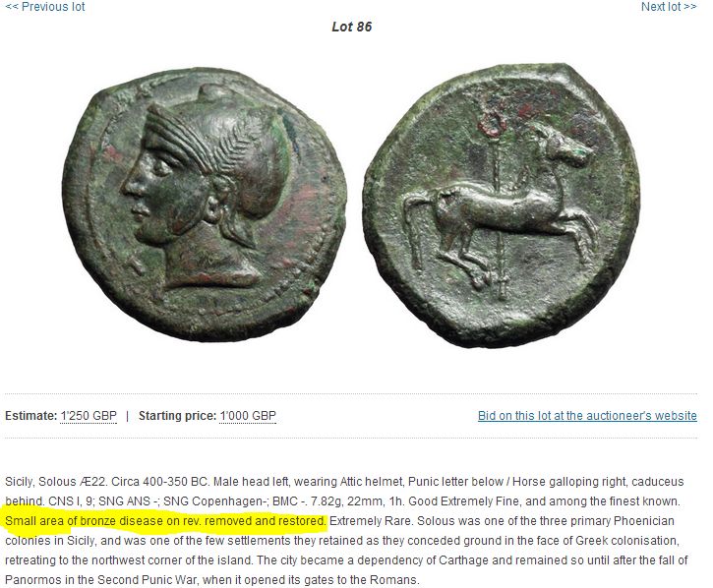Open the Next lot link

[x=669, y=7]
